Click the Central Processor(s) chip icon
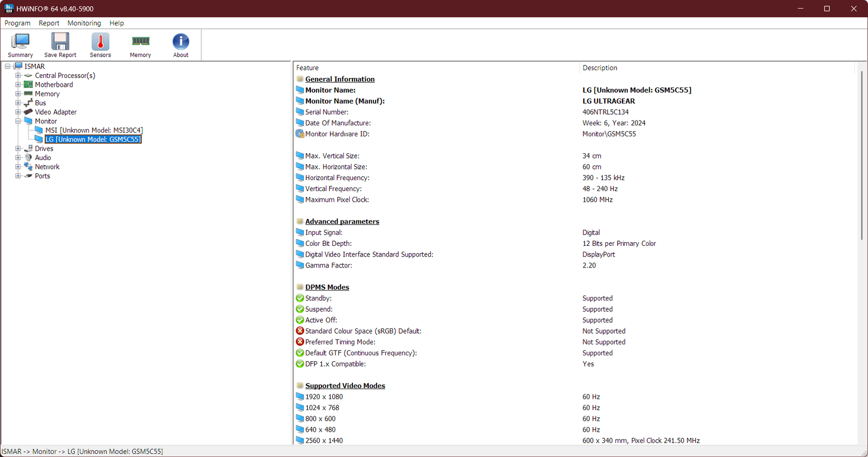 28,75
